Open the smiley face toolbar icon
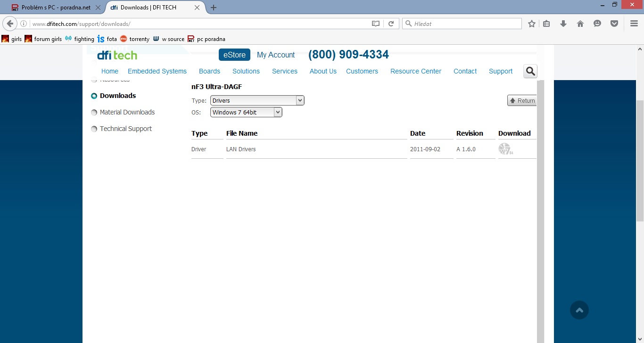The image size is (644, 343). pos(597,24)
